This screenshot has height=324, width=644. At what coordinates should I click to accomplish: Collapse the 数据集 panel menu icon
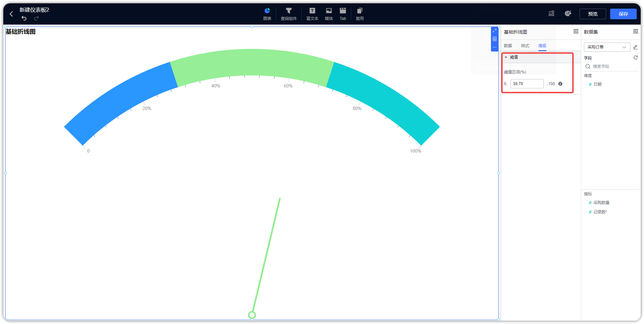(636, 31)
